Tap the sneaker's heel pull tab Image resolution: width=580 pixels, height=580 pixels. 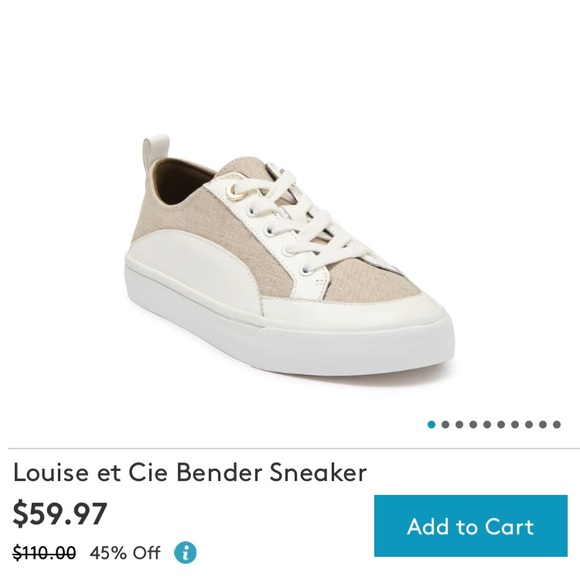[x=155, y=150]
